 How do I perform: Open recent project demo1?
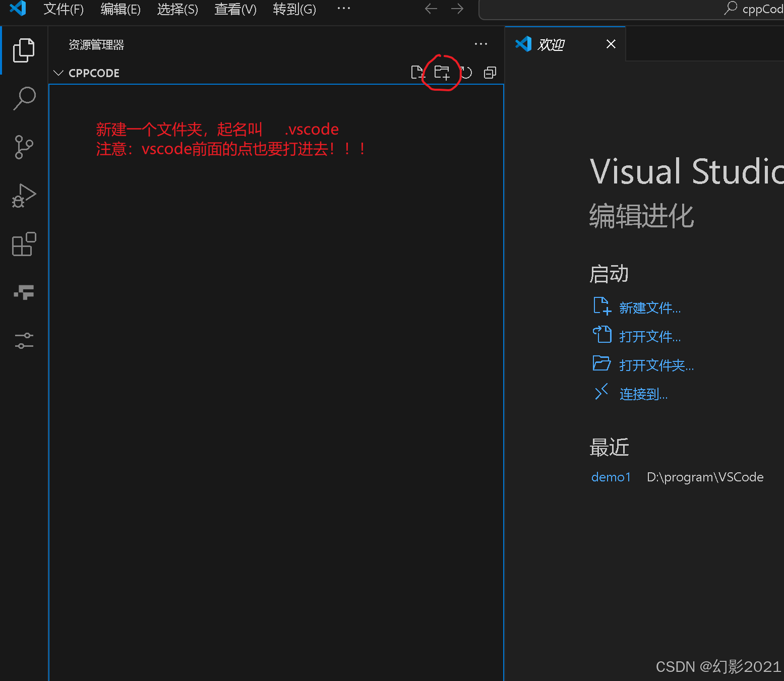pyautogui.click(x=611, y=477)
